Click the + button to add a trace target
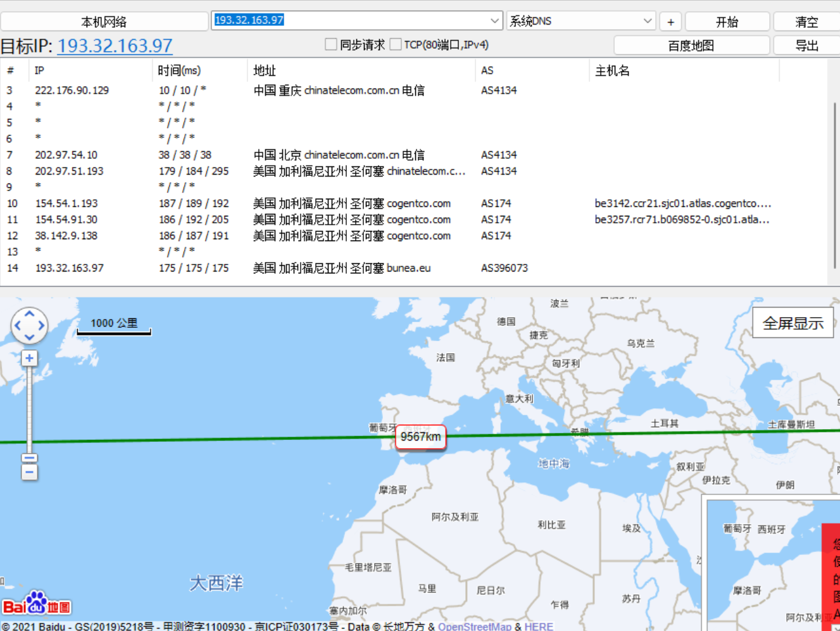 point(670,21)
